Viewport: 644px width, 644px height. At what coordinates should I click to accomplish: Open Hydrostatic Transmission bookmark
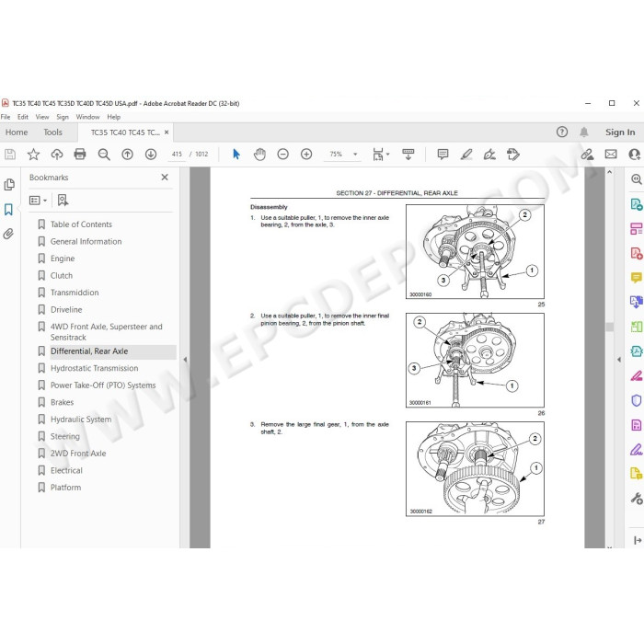(94, 368)
